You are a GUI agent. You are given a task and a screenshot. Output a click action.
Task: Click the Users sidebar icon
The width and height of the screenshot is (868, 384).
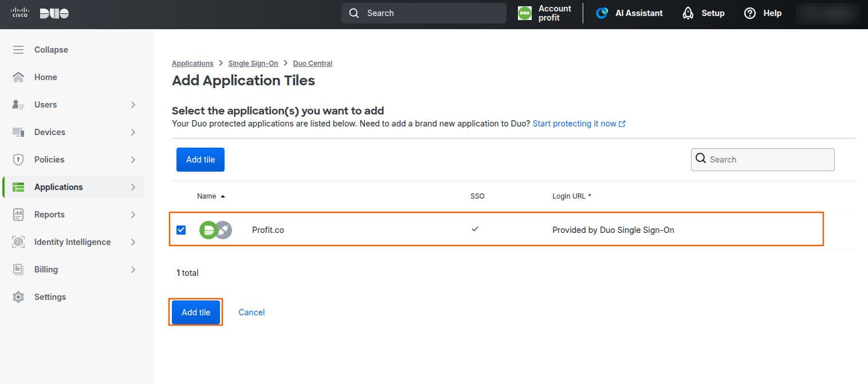coord(18,105)
